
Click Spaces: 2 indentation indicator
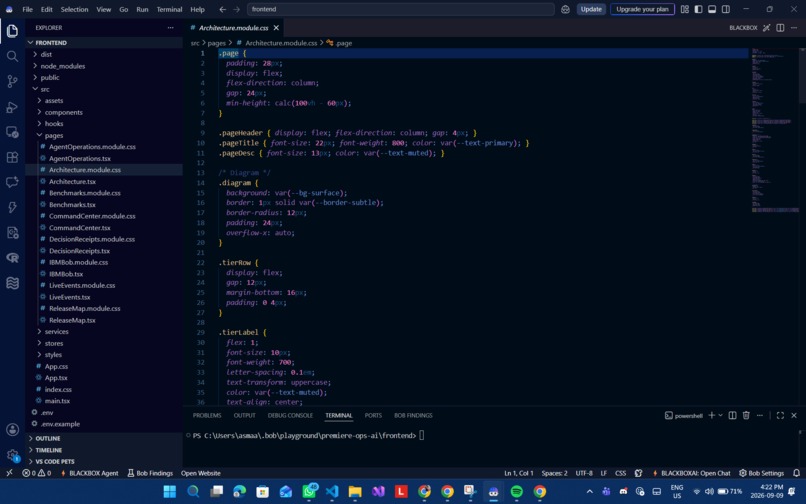pyautogui.click(x=554, y=473)
